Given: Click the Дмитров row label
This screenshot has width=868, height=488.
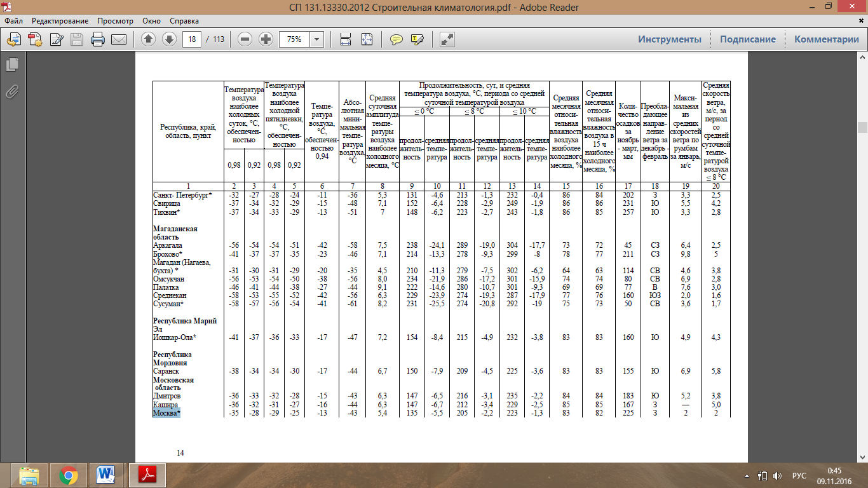Looking at the screenshot, I should [167, 396].
